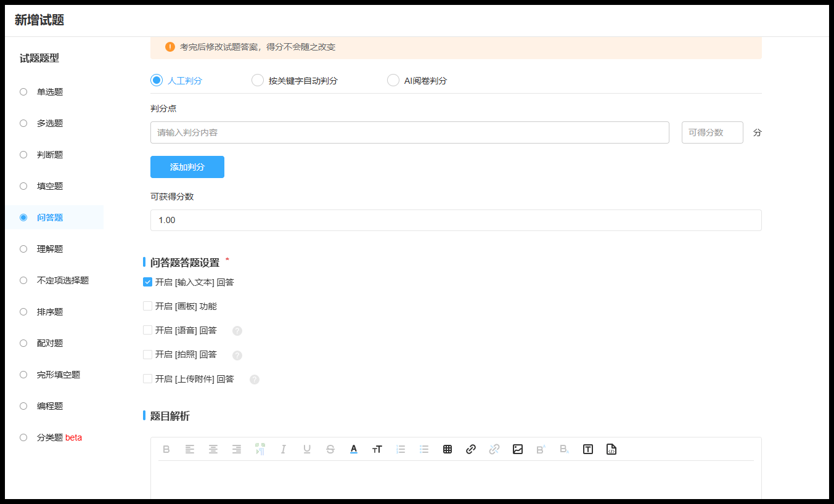Viewport: 834px width, 504px height.
Task: Insert a hyperlink with the link icon
Action: coord(471,449)
